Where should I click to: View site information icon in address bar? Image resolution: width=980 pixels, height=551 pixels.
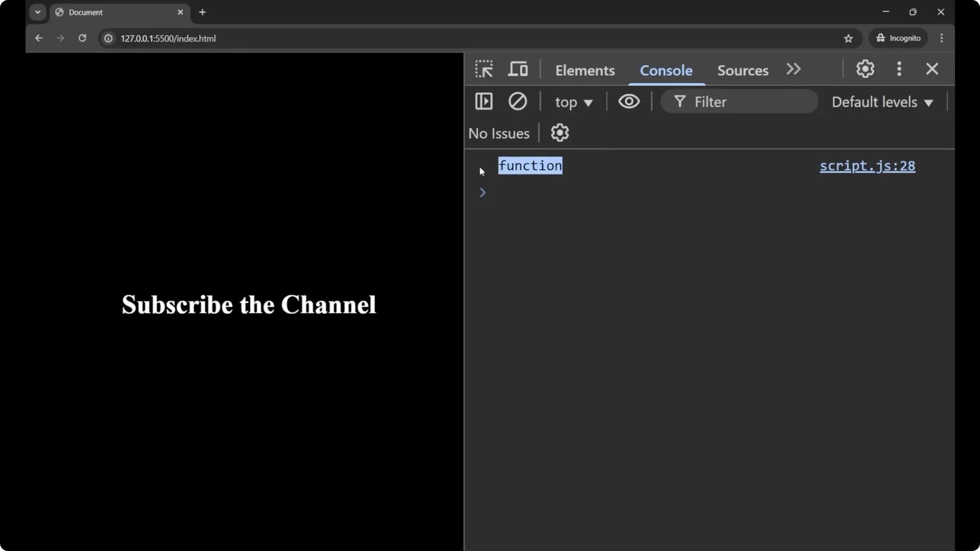108,39
